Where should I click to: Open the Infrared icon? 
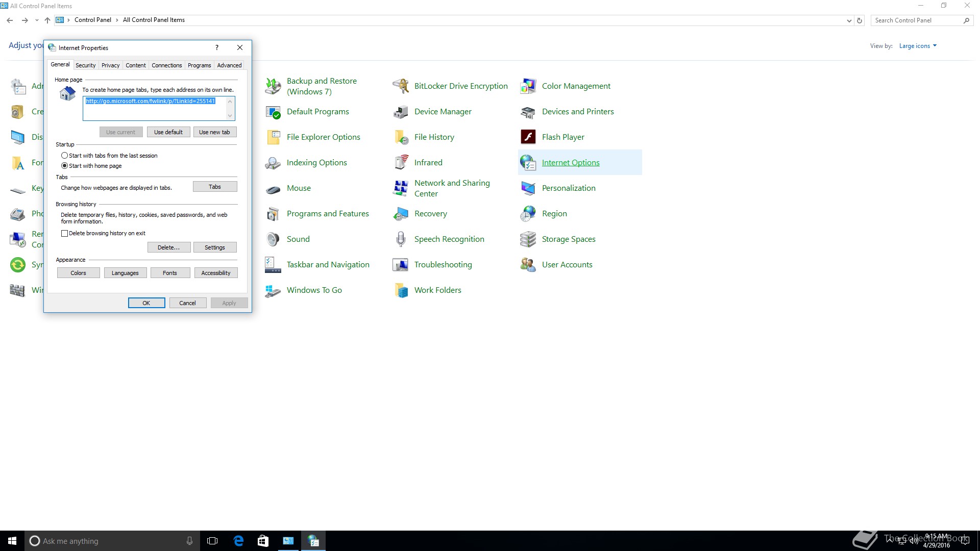pyautogui.click(x=401, y=163)
